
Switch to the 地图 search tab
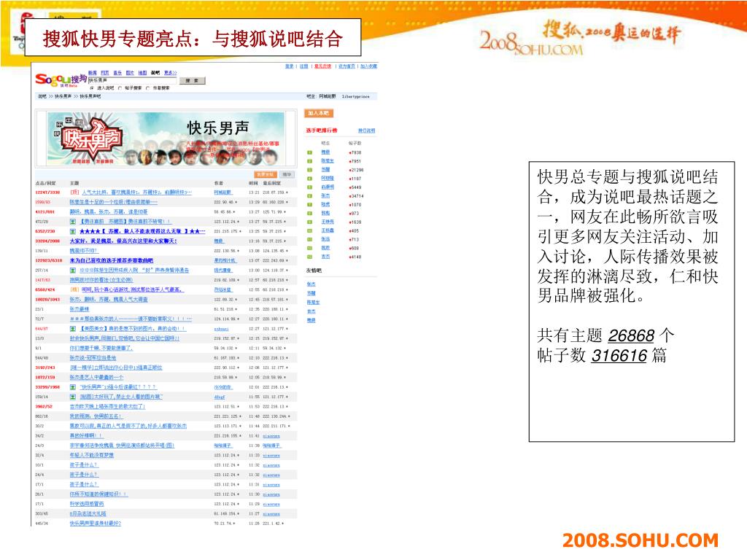(142, 73)
